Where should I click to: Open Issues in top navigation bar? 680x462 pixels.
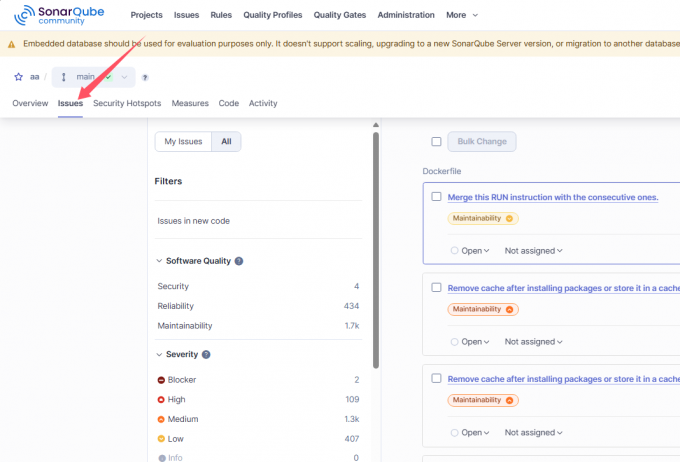(186, 15)
